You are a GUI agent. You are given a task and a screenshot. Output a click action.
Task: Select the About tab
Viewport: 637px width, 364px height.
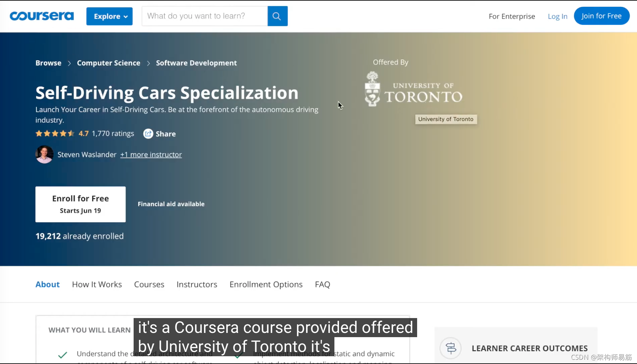pyautogui.click(x=48, y=284)
